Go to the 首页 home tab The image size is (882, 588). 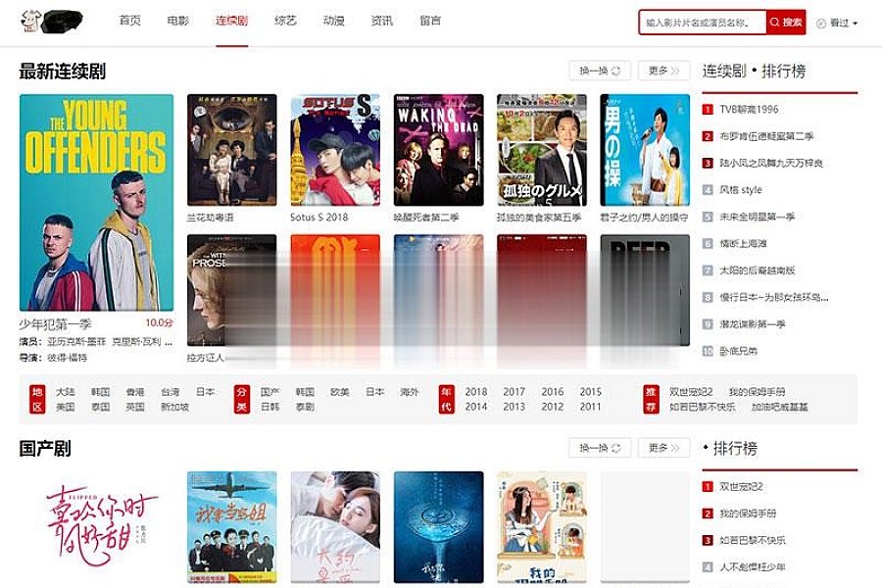[130, 21]
